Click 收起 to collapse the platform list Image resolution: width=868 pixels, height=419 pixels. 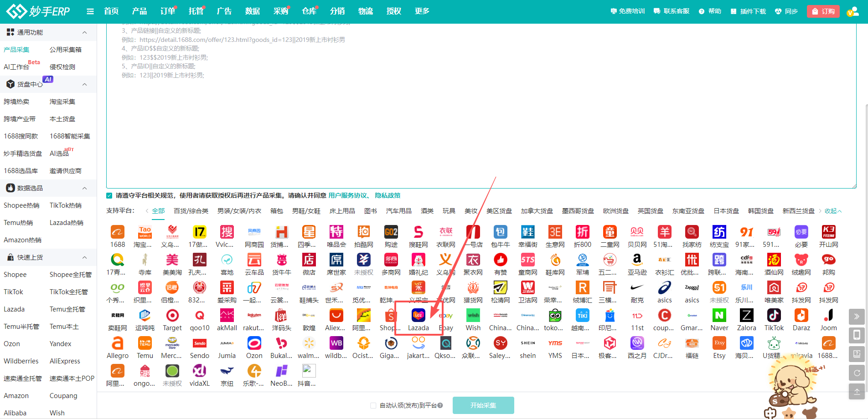click(x=833, y=211)
